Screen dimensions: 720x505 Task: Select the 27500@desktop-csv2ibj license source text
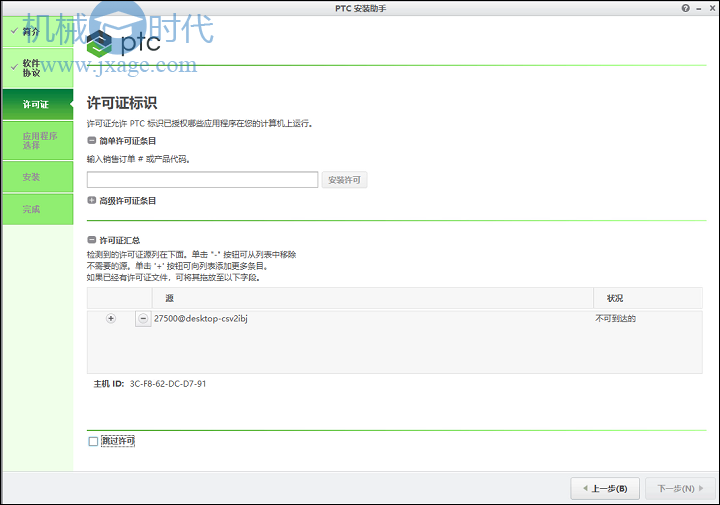201,319
